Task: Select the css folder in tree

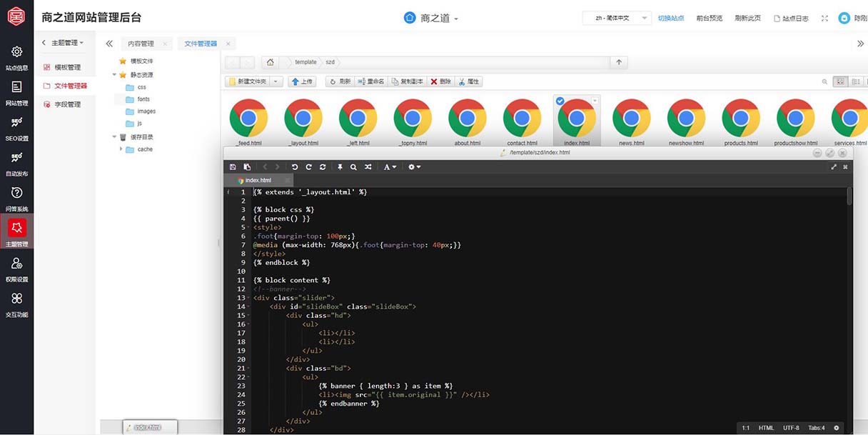Action: (136, 87)
